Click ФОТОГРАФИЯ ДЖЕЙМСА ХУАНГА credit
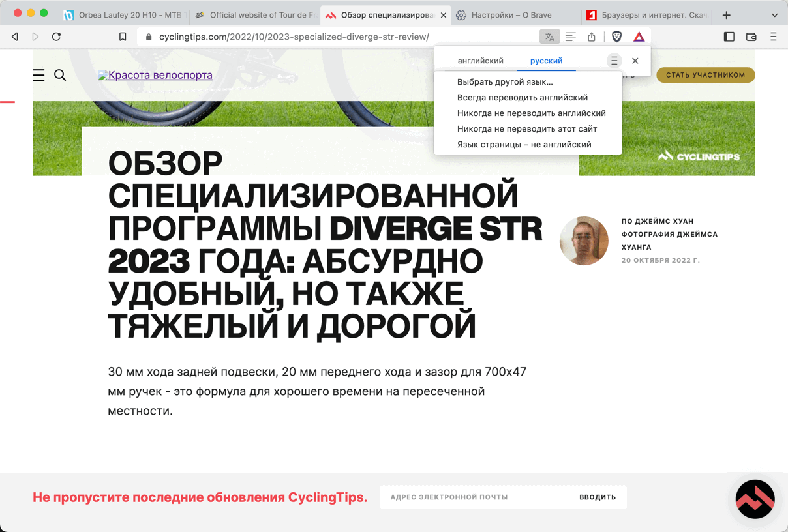 point(669,241)
